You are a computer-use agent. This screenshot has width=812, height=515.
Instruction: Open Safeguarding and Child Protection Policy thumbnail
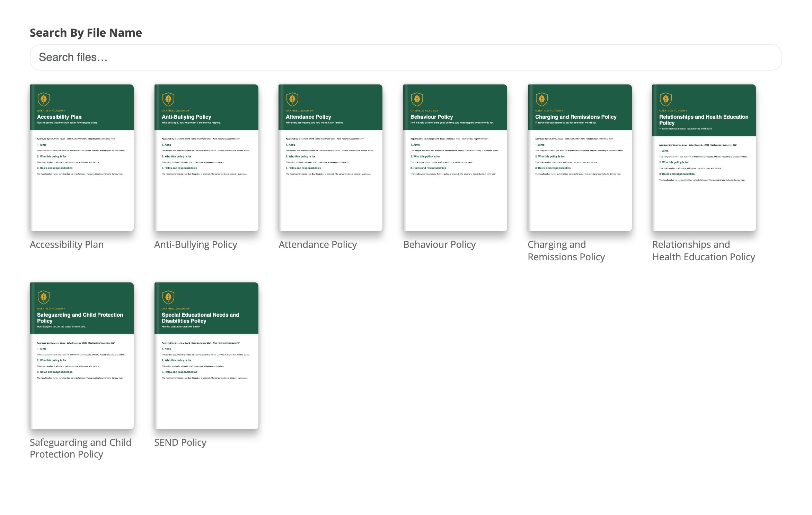(x=82, y=356)
